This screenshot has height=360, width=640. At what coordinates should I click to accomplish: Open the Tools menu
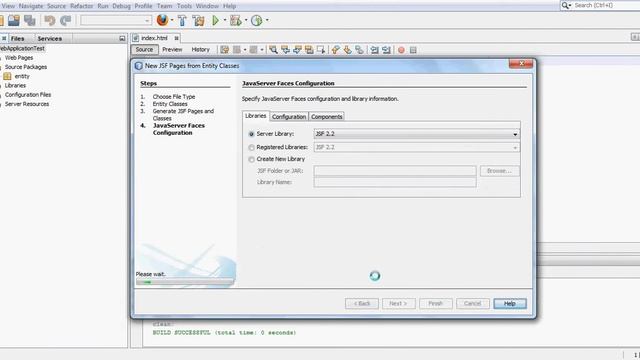pos(184,6)
